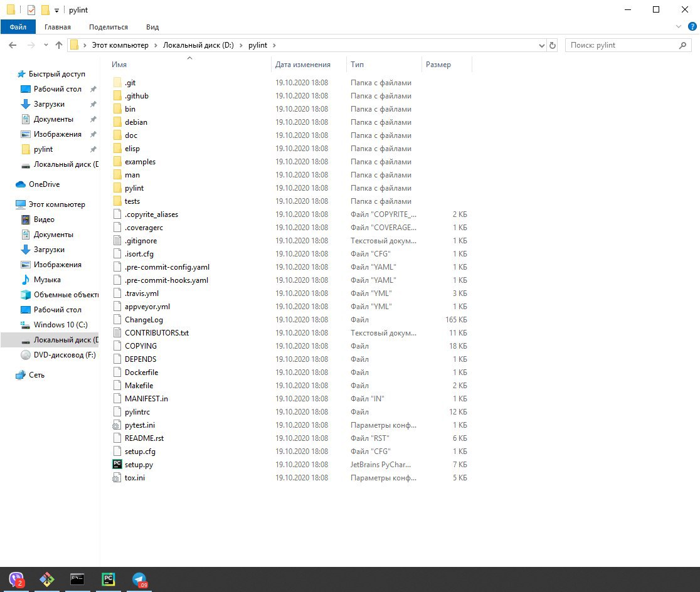
Task: Select the Makefile file
Action: pos(139,385)
